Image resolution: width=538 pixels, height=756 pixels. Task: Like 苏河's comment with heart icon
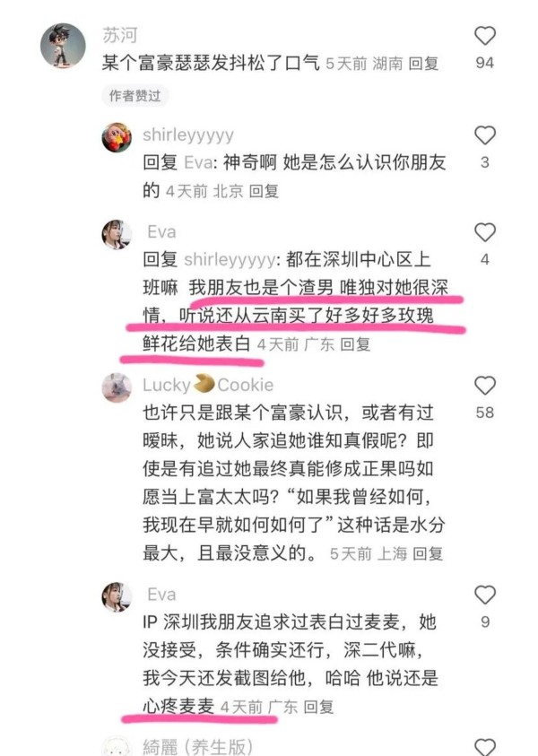click(x=485, y=36)
